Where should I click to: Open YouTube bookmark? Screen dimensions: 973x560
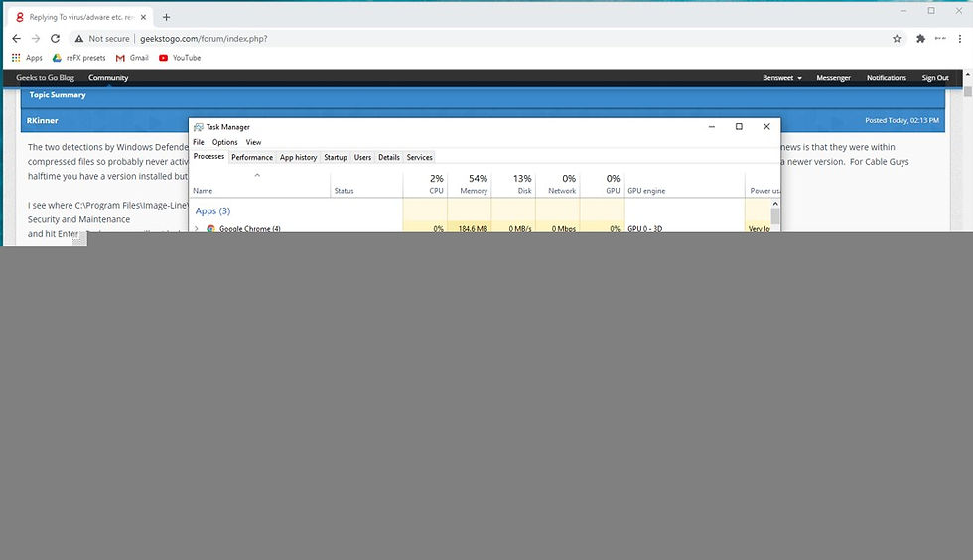[x=180, y=58]
